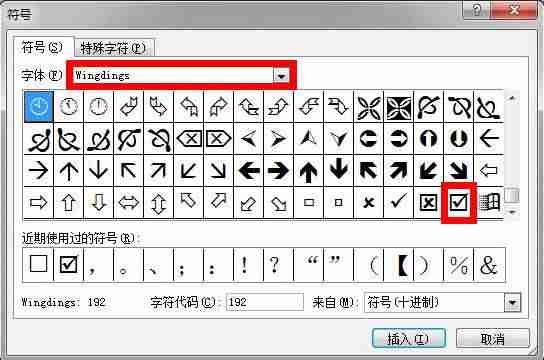Select the outlined down arrow symbol
544x360 pixels.
point(98,202)
